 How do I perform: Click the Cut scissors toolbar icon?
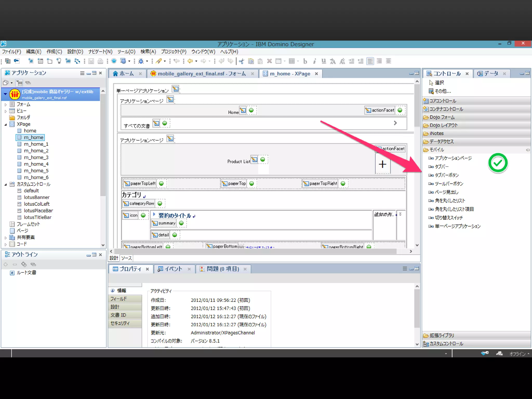241,61
